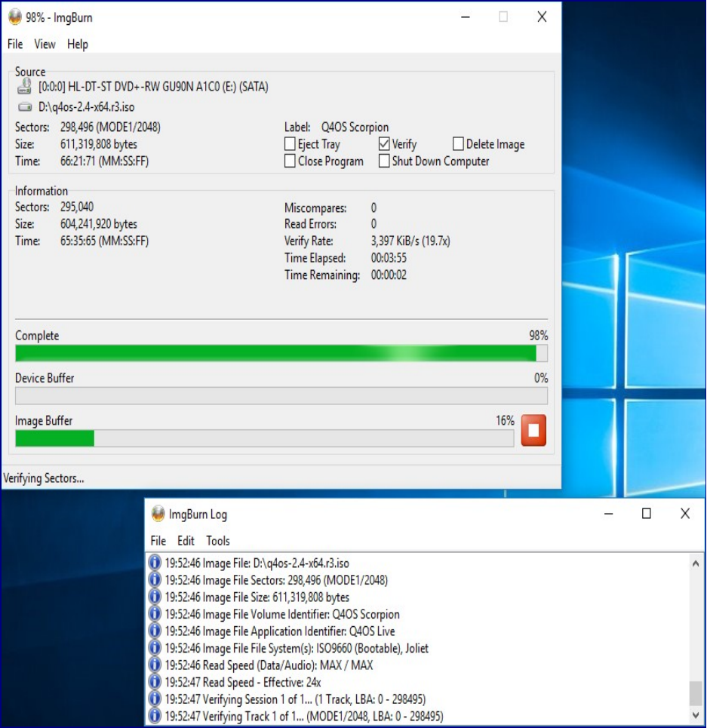Click info icon beside Volume Identifier entry
The height and width of the screenshot is (728, 707).
pyautogui.click(x=155, y=614)
